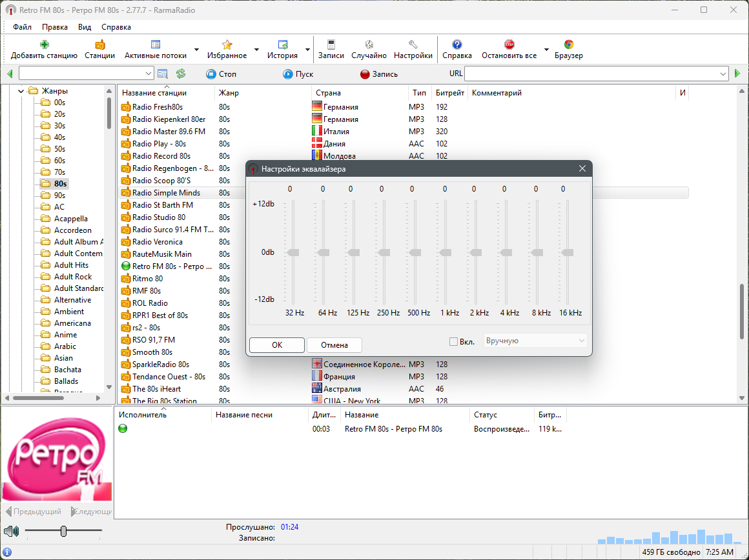
Task: Sort by Битрейт column header
Action: coord(450,93)
